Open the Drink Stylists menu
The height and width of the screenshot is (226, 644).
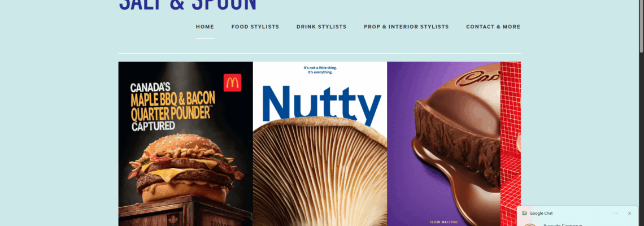coord(321,27)
